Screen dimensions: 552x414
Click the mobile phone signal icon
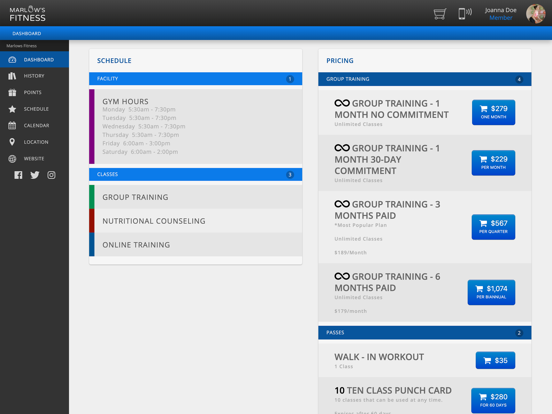point(465,13)
